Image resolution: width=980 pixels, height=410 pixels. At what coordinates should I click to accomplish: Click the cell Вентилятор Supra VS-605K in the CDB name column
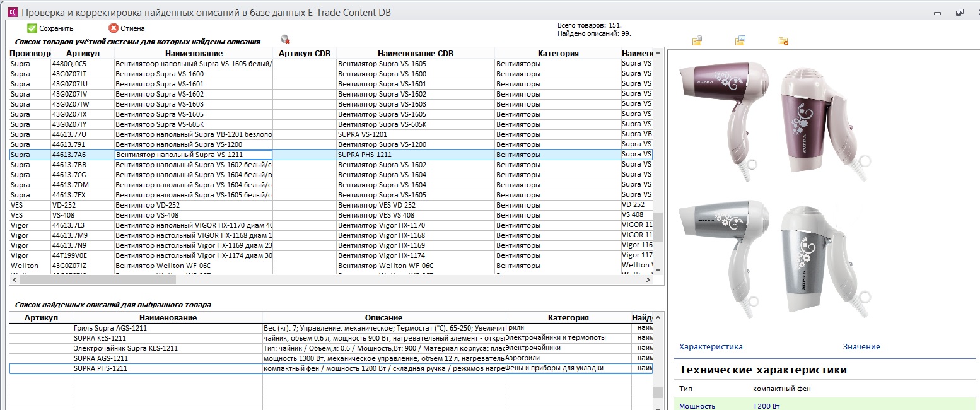click(415, 124)
